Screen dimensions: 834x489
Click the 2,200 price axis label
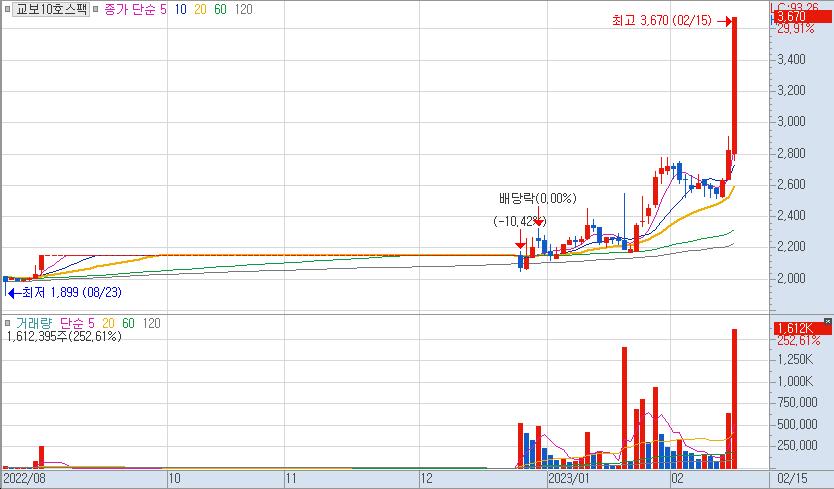click(x=791, y=247)
